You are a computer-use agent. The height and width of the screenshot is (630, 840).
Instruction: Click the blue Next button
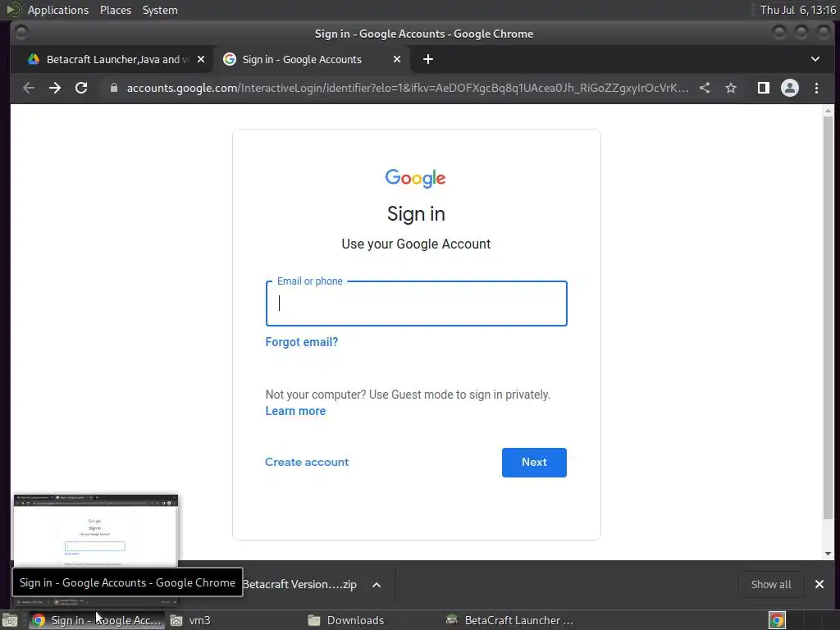(x=534, y=463)
